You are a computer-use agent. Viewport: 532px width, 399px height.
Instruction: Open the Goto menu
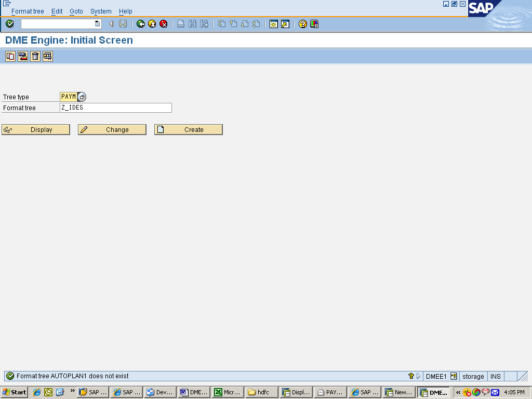76,11
